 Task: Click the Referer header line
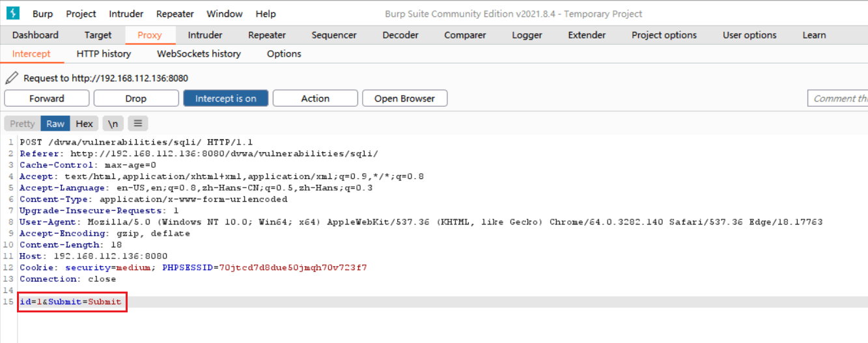(199, 154)
